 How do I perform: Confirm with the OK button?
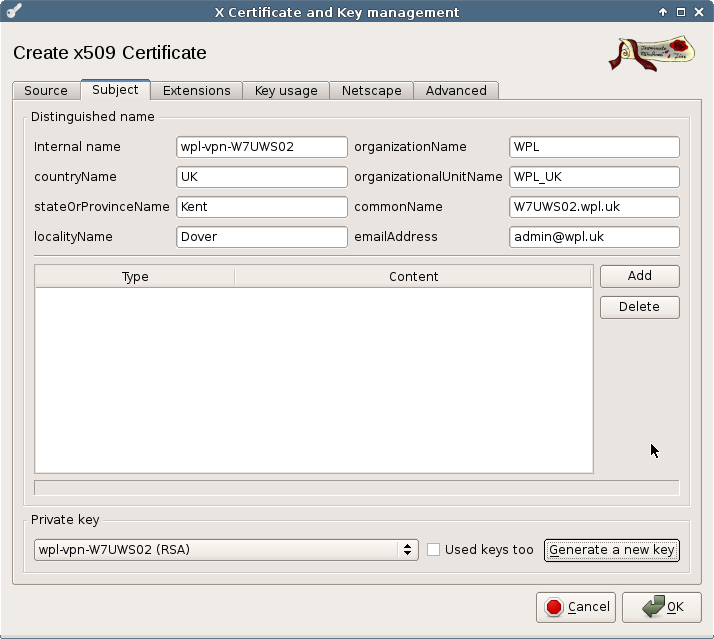coord(662,607)
